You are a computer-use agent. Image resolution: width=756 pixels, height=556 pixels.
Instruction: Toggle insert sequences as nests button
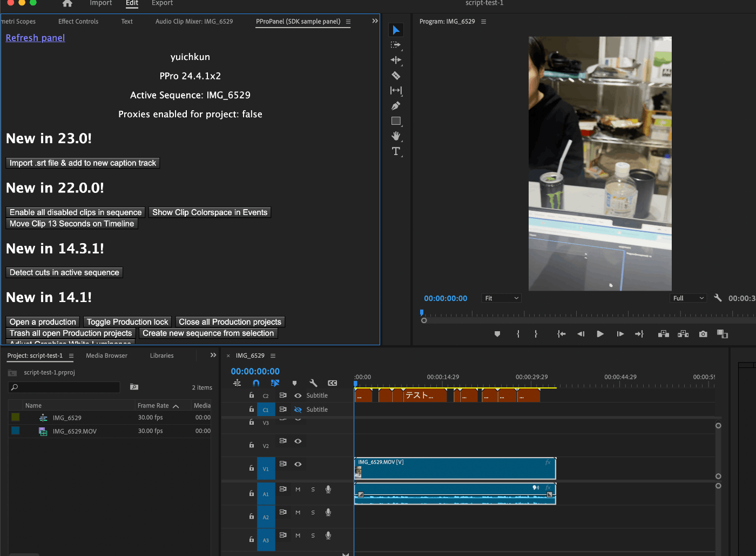pos(237,383)
